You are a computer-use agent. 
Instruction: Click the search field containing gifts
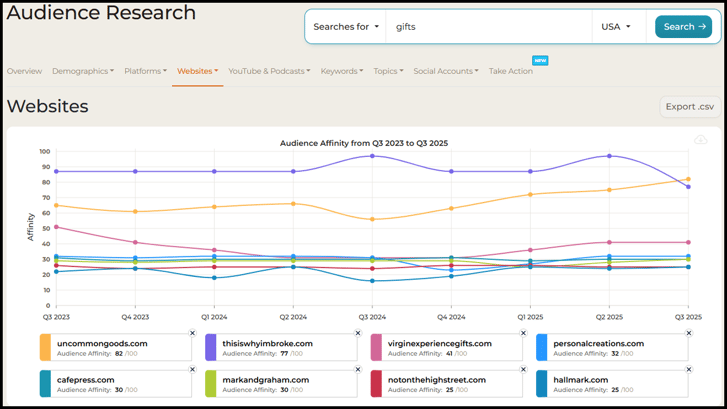490,27
